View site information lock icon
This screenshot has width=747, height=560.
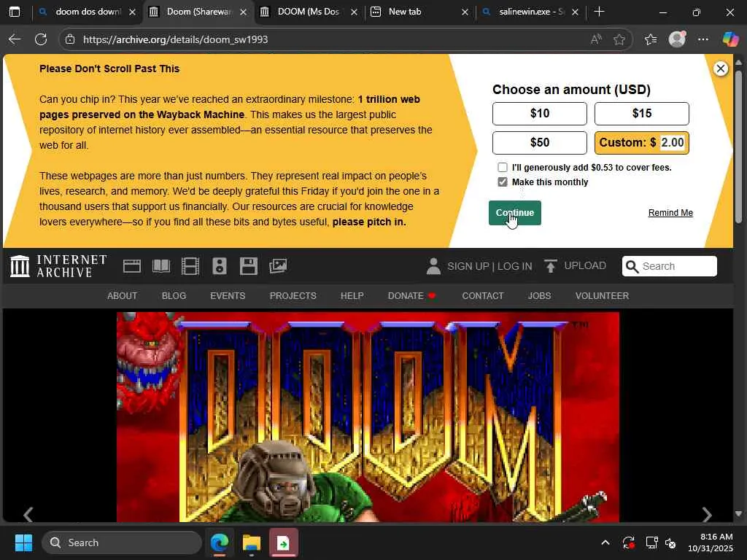pyautogui.click(x=70, y=39)
